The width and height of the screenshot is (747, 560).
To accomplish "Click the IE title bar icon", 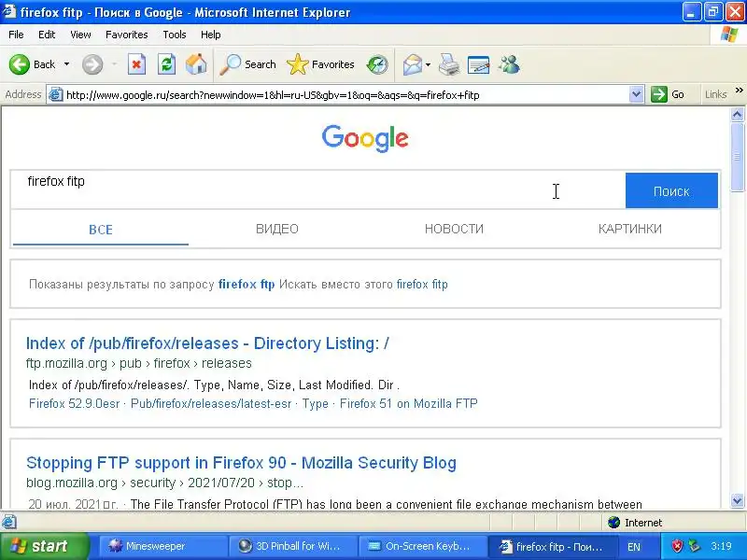I will tap(9, 11).
